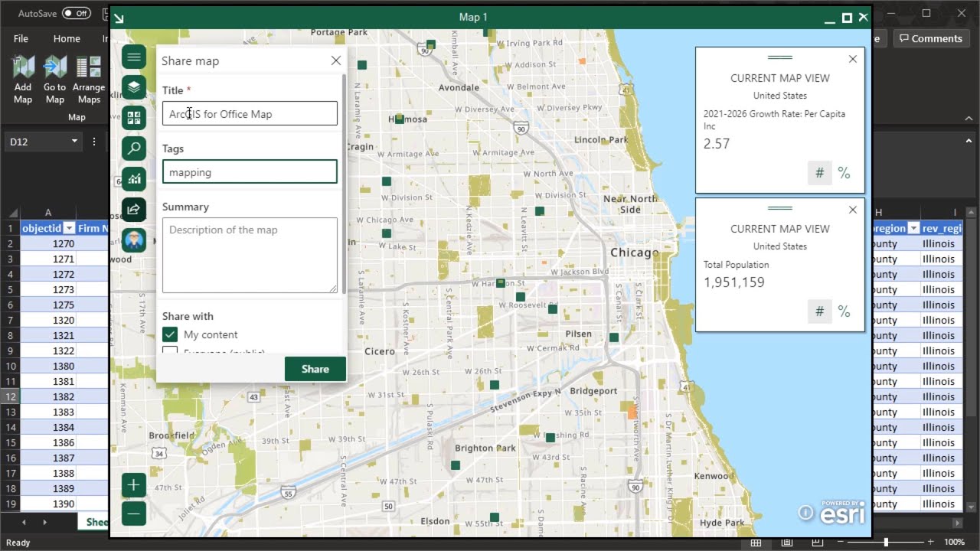Screen dimensions: 980x551
Task: Click zoom in plus on status bar
Action: tap(929, 543)
